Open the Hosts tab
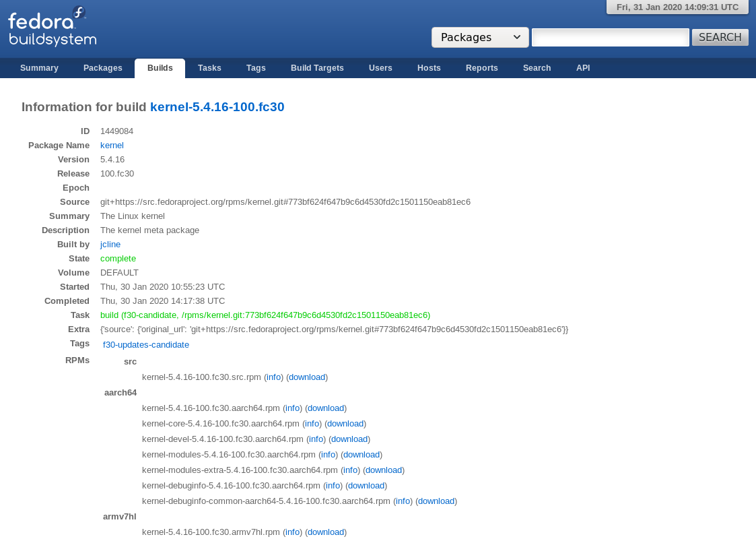 [429, 68]
